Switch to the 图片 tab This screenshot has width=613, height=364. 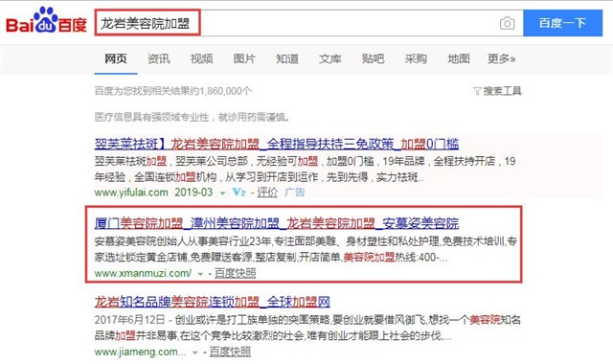coord(244,58)
